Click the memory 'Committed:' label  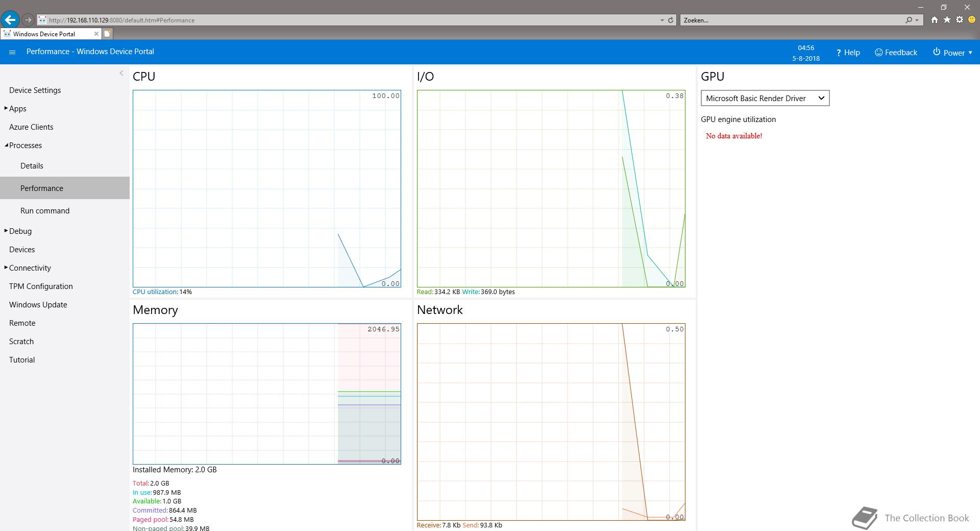point(150,511)
